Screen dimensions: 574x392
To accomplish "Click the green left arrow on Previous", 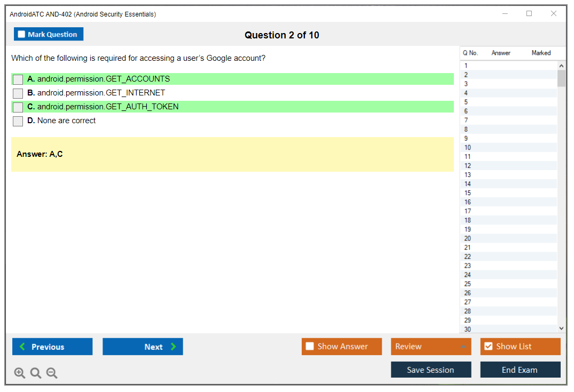I will click(x=22, y=347).
